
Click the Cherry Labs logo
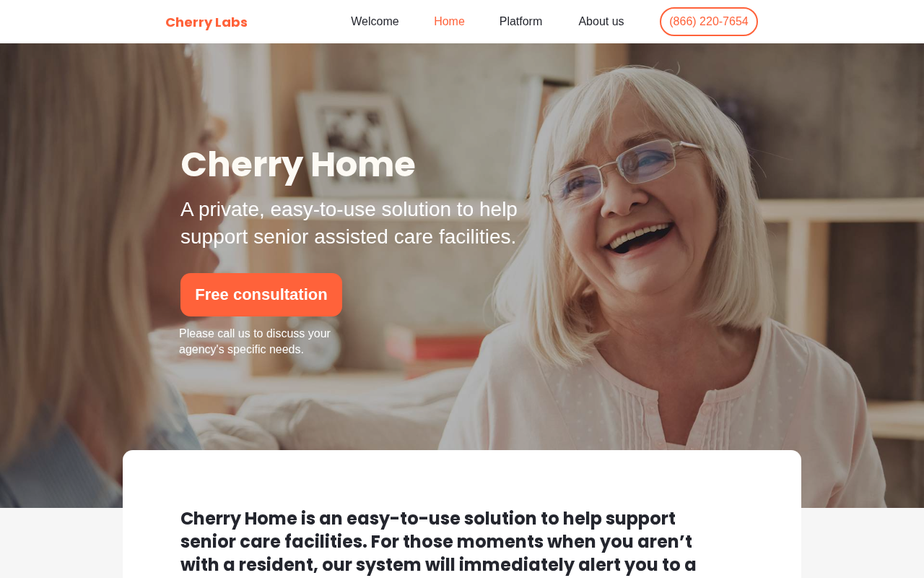click(x=206, y=22)
